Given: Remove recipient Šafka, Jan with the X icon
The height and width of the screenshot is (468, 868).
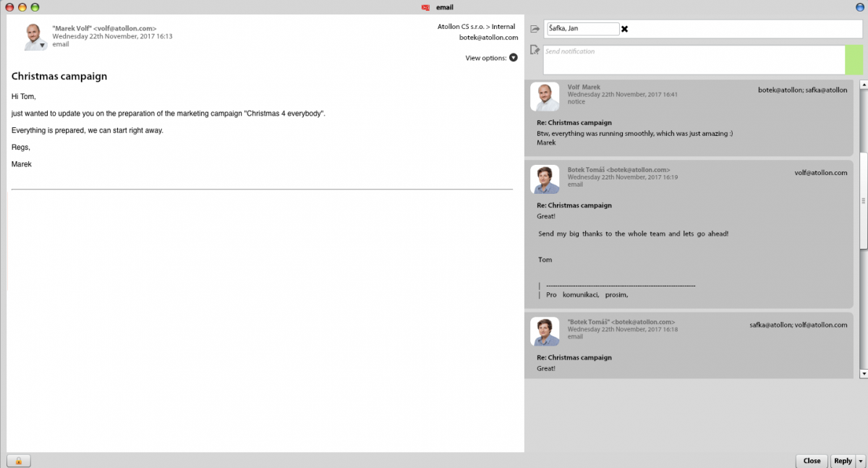Looking at the screenshot, I should coord(625,29).
